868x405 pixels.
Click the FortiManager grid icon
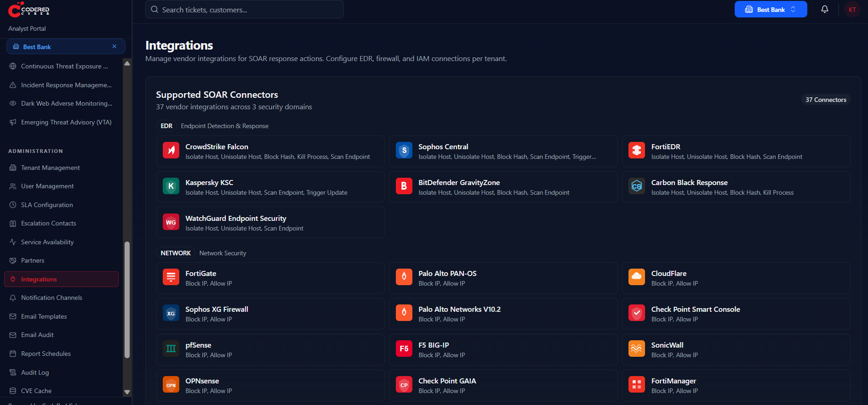coord(637,384)
